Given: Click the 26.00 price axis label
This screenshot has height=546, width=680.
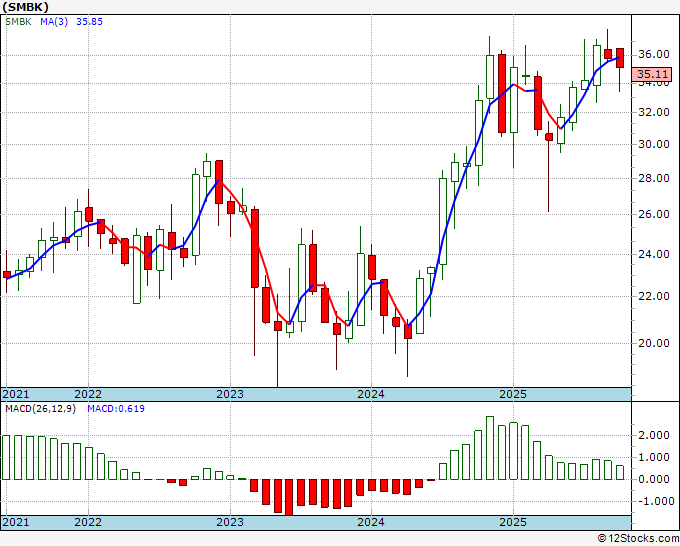Looking at the screenshot, I should (x=653, y=214).
